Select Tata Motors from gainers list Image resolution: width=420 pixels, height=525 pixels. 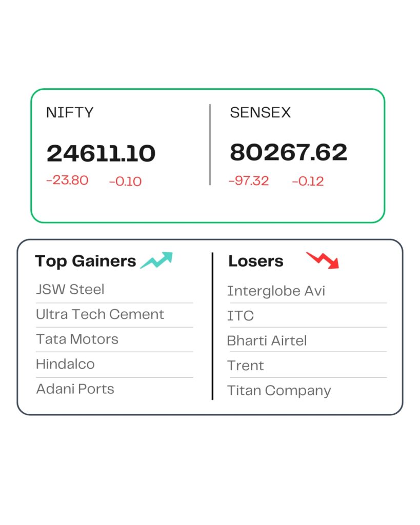point(77,339)
